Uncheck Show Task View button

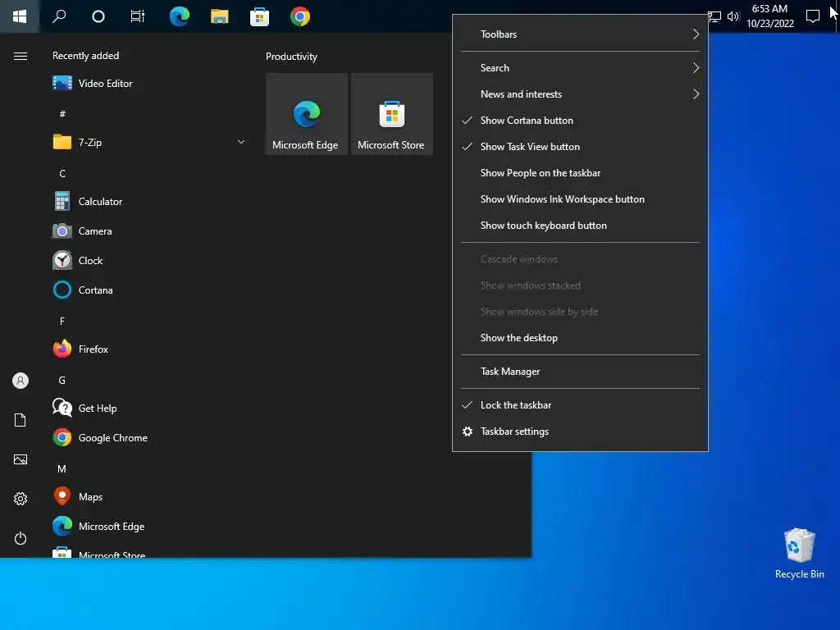point(580,147)
